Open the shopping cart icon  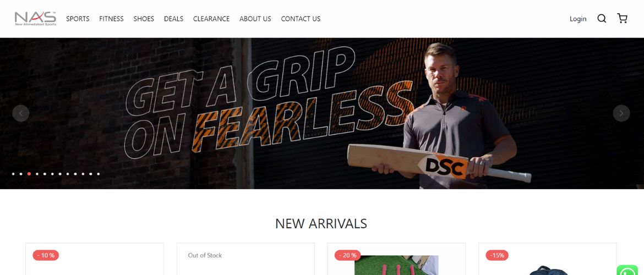pyautogui.click(x=622, y=18)
